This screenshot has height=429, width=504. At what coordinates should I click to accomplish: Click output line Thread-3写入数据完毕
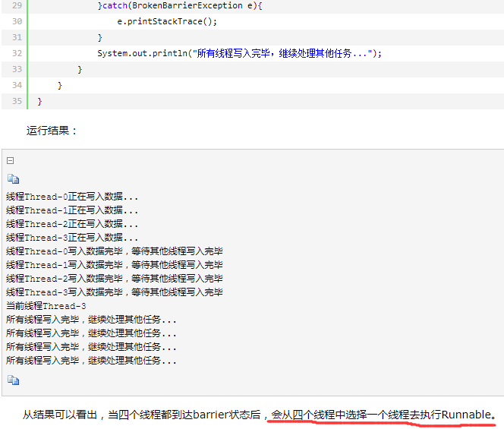pos(115,292)
